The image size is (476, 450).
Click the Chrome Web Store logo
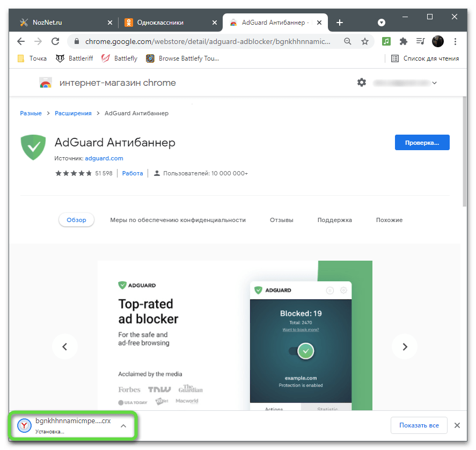pos(46,83)
